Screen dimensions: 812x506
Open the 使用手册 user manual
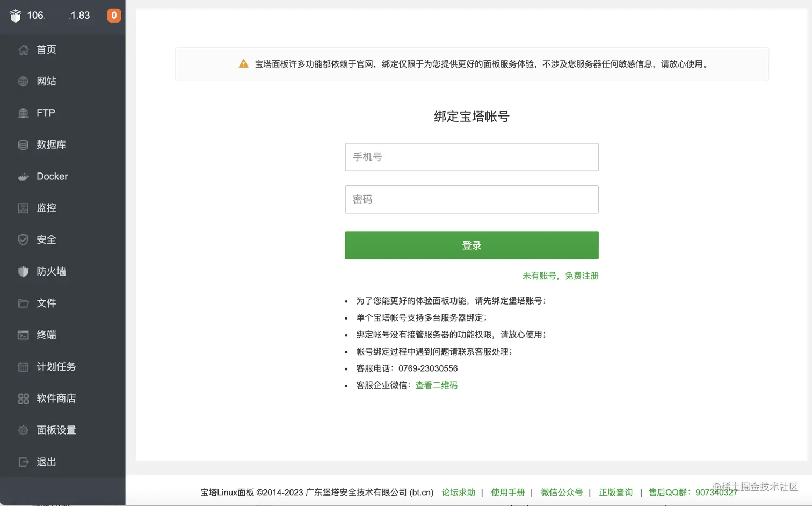click(508, 492)
